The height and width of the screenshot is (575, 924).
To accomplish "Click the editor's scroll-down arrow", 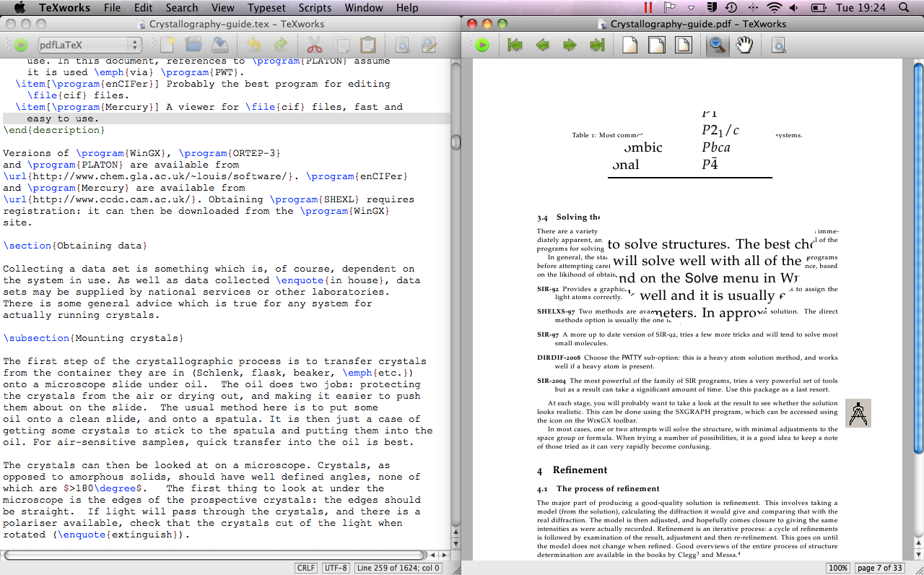I will point(456,542).
